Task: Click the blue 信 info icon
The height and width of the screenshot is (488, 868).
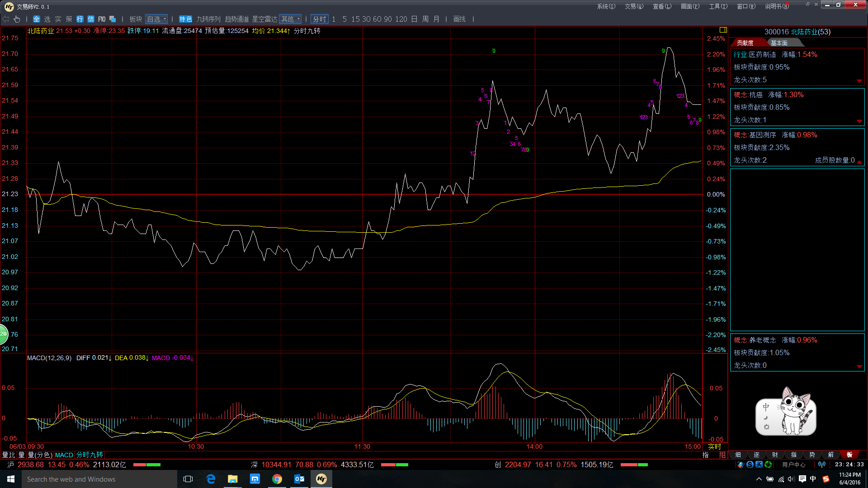Action: pyautogui.click(x=91, y=19)
